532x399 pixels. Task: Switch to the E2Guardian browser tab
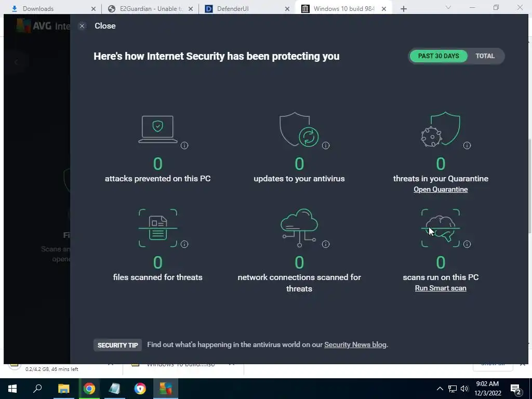coord(149,8)
